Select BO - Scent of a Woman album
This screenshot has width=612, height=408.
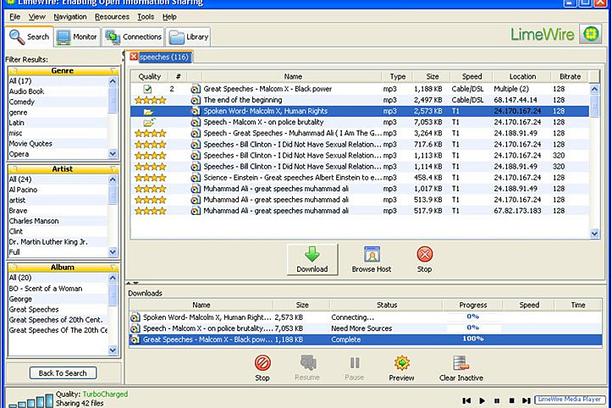pos(58,289)
